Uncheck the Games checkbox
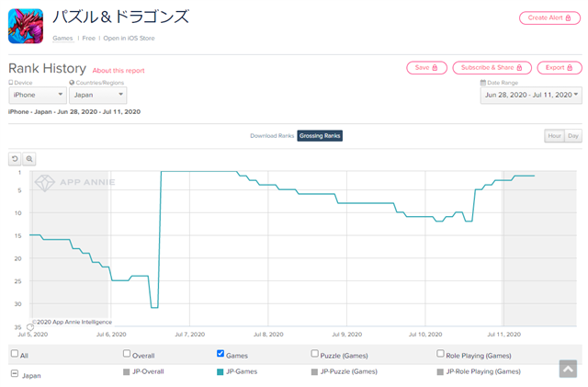The width and height of the screenshot is (588, 387). tap(220, 354)
